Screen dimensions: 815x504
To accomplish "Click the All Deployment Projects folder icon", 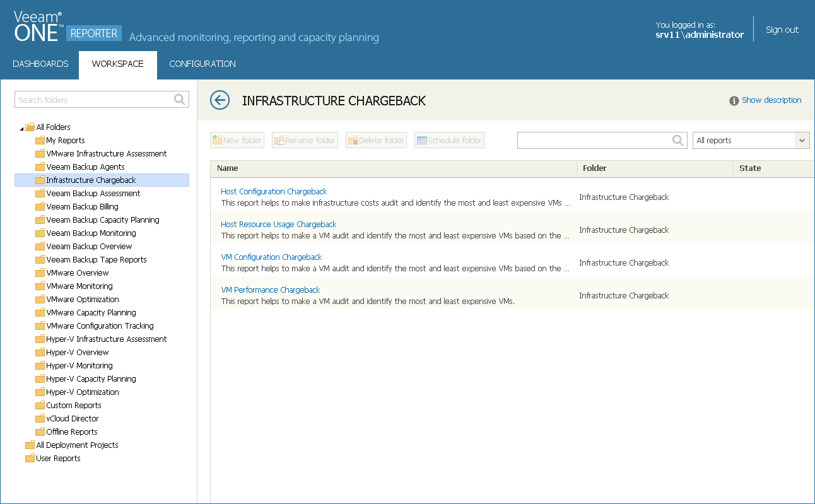I will [x=30, y=445].
